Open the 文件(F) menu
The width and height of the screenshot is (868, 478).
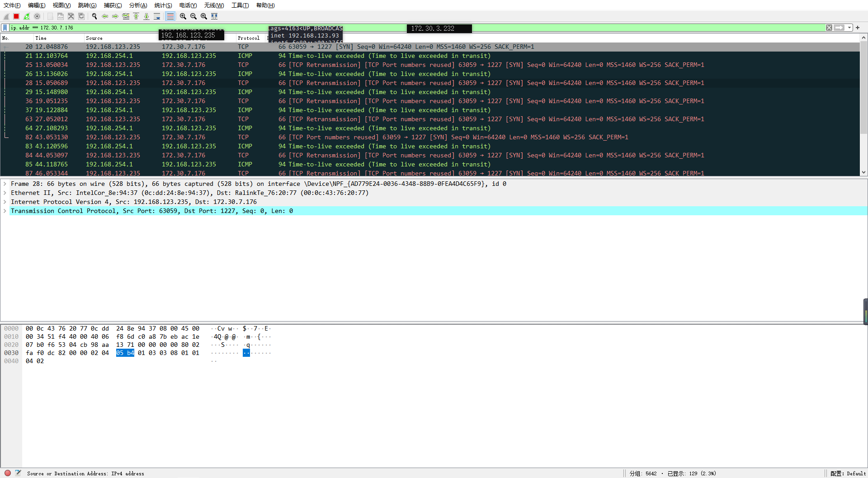(12, 5)
